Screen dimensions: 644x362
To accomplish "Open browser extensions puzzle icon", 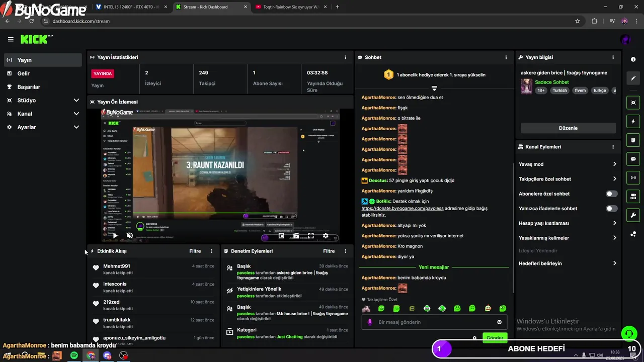I will point(594,21).
